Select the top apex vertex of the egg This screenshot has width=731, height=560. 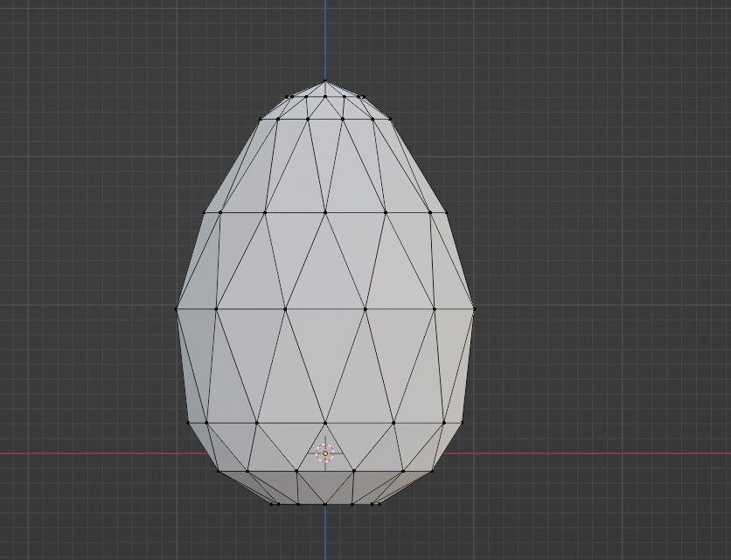325,81
